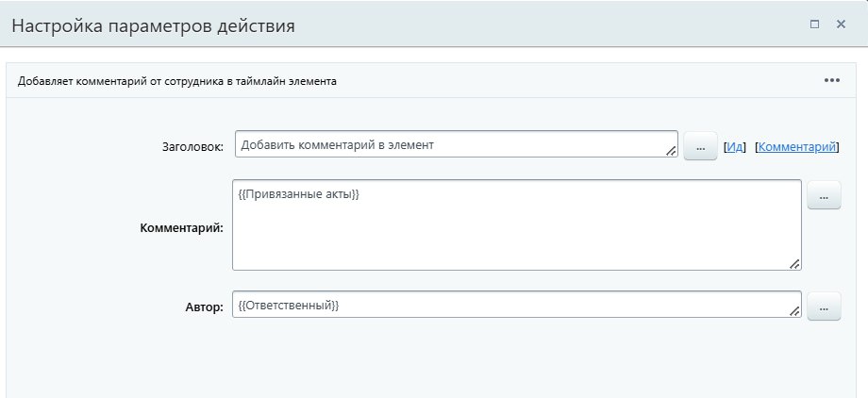This screenshot has width=868, height=398.
Task: Click the Ид link
Action: [735, 147]
